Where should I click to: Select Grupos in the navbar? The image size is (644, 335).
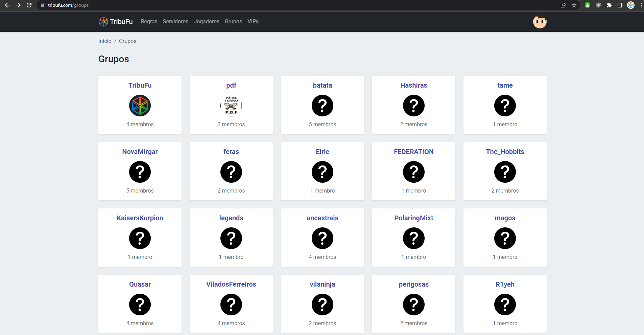(234, 22)
